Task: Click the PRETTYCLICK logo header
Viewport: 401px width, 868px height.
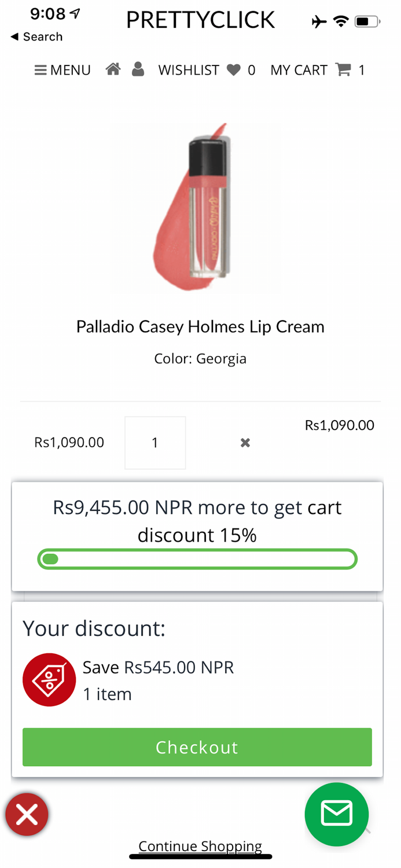Action: [x=200, y=20]
